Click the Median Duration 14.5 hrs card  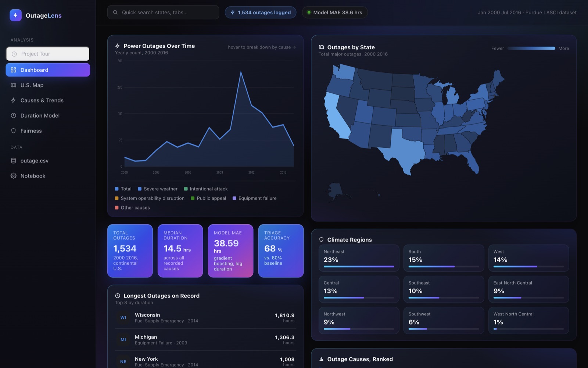180,251
